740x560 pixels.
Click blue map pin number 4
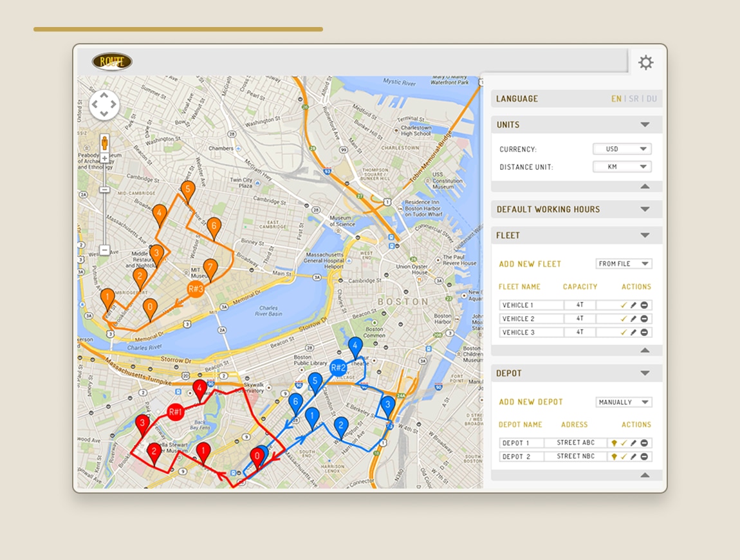click(x=355, y=348)
